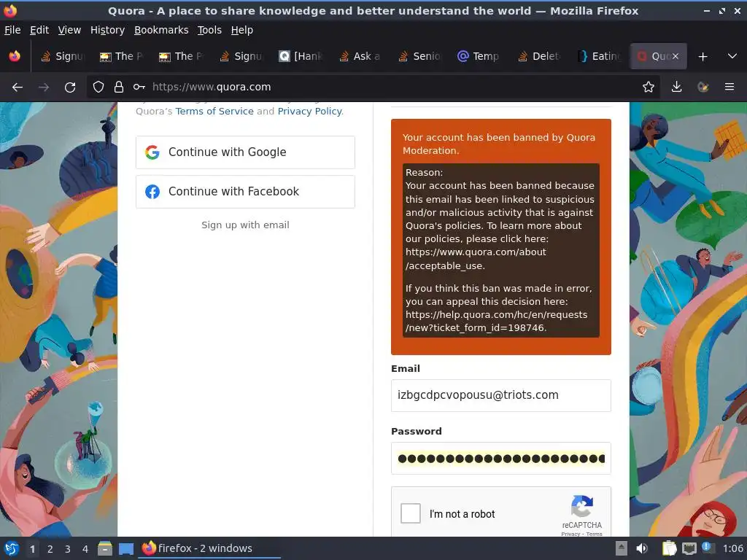
Task: Choose Sign up with email
Action: tap(245, 225)
